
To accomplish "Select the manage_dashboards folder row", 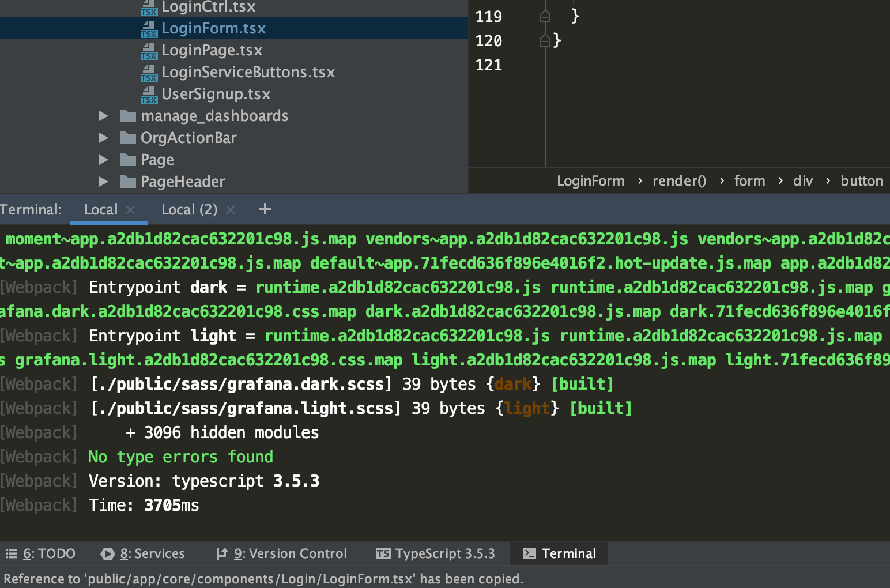I will 234,116.
